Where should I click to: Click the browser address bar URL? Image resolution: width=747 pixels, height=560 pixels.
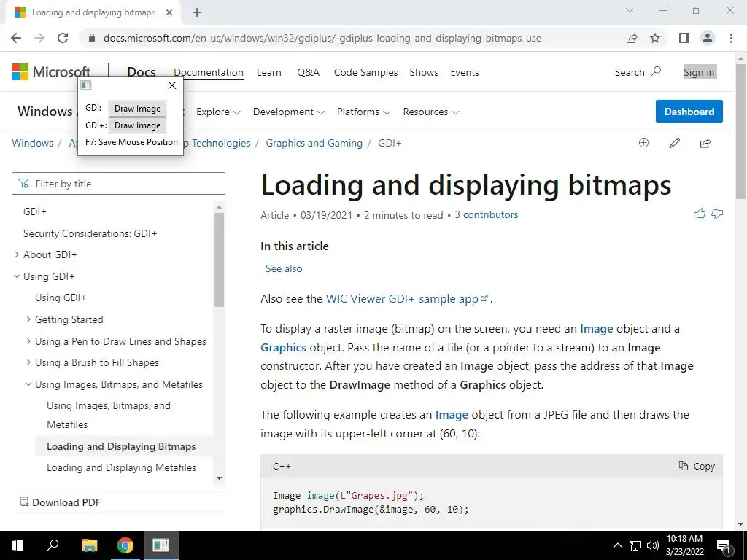[x=322, y=38]
